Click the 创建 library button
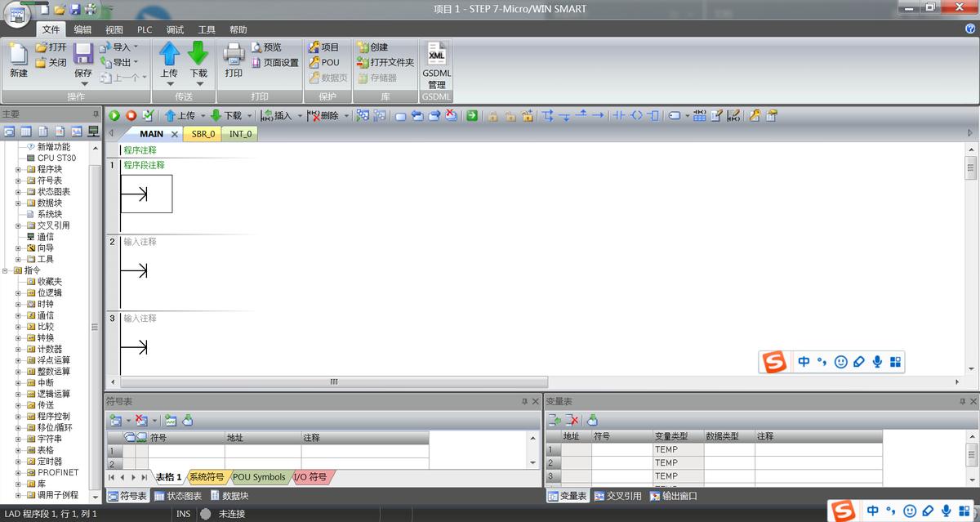 coord(373,47)
